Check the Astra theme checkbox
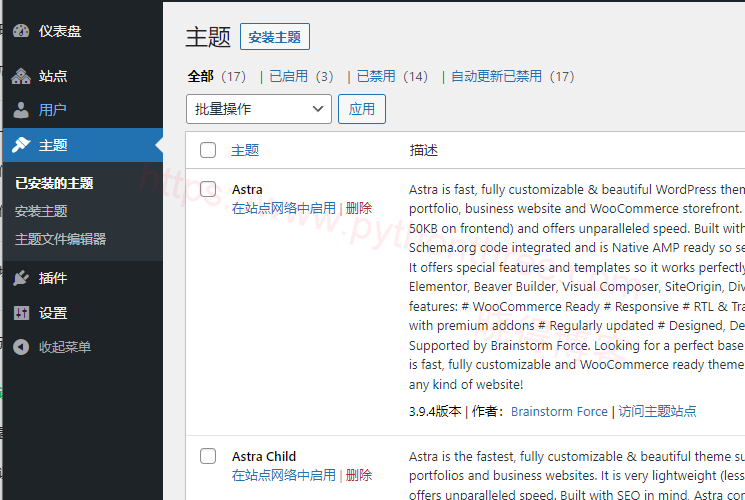Viewport: 745px width, 500px height. (x=208, y=189)
